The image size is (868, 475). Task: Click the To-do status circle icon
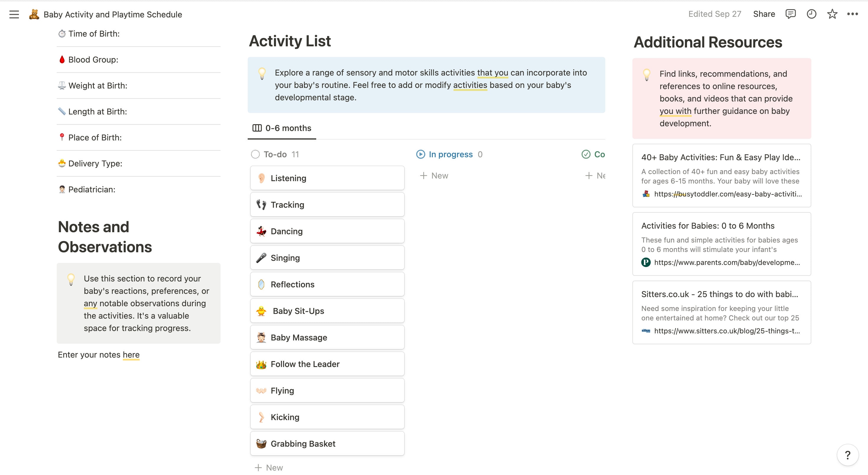(x=256, y=154)
